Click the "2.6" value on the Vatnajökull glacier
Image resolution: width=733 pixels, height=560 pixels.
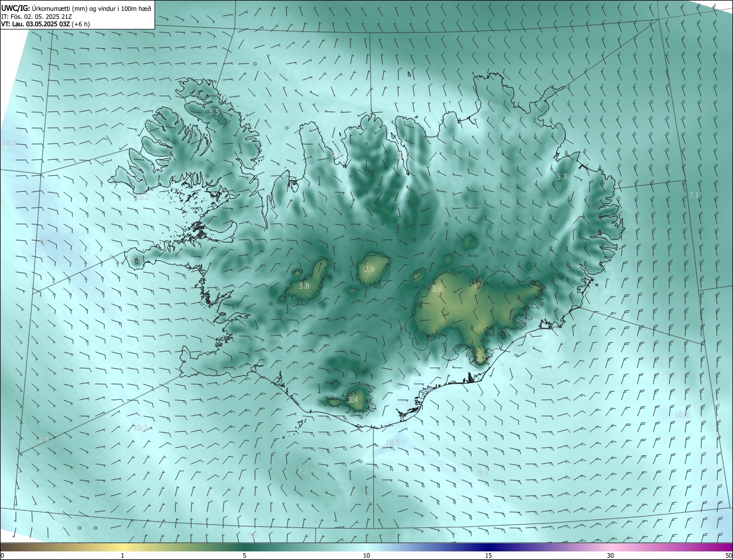click(x=437, y=289)
